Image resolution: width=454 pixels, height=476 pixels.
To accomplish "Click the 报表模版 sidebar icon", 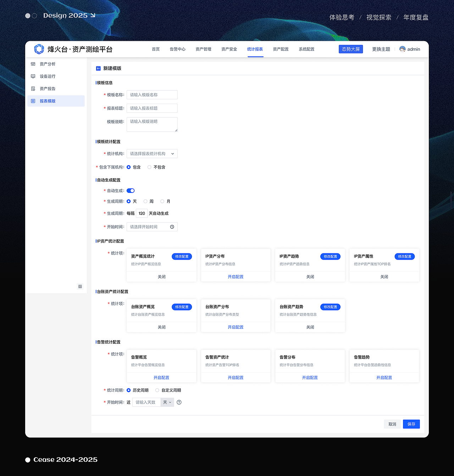I will [x=33, y=101].
